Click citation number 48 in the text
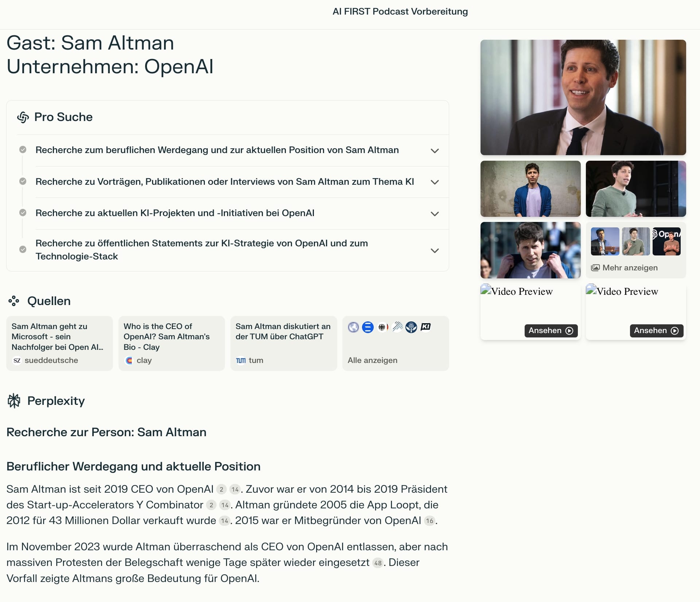Viewport: 700px width, 602px height. (378, 563)
